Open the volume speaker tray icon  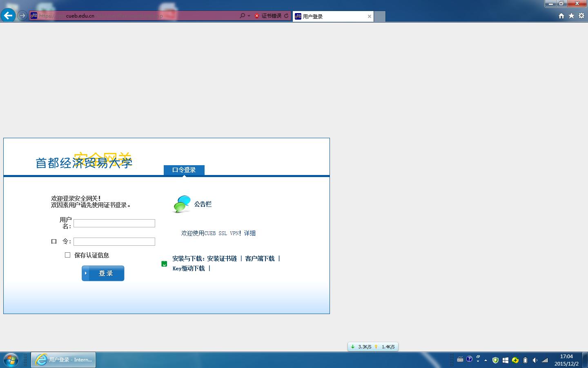tap(535, 360)
